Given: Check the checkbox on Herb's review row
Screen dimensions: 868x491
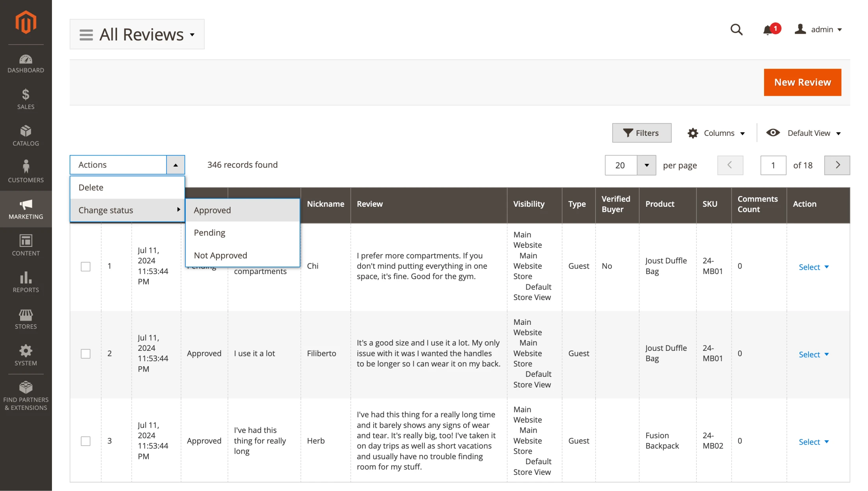Looking at the screenshot, I should (85, 441).
